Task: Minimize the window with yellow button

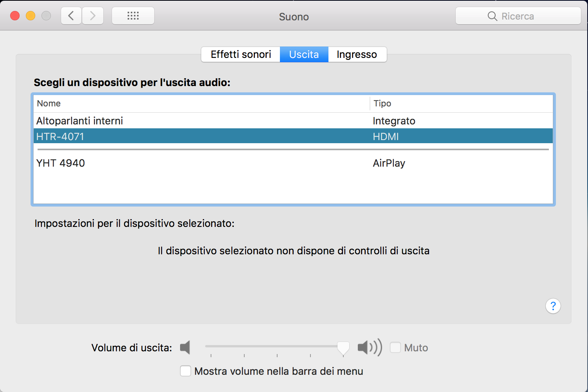Action: [x=31, y=16]
